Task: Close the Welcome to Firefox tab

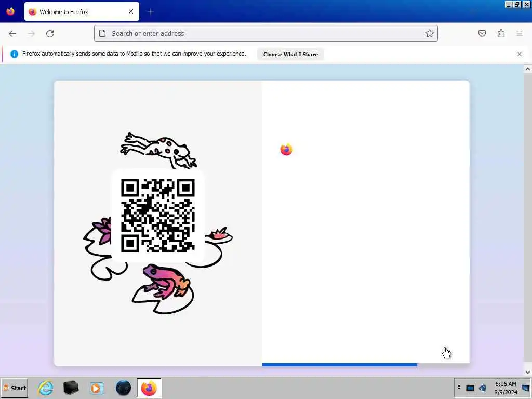Action: coord(131,11)
